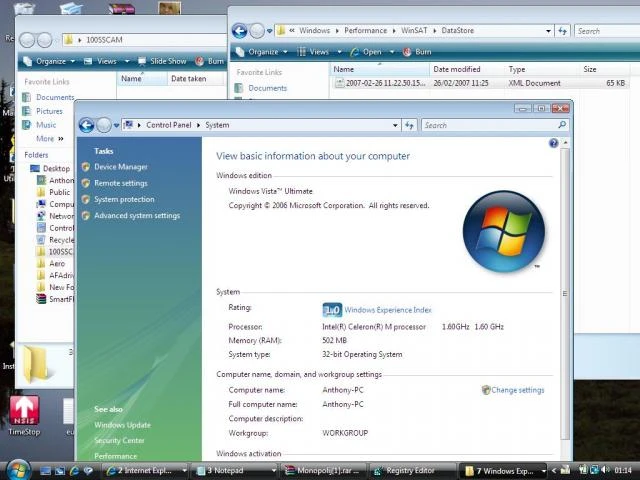Image resolution: width=640 pixels, height=480 pixels.
Task: Open Device Manager task link
Action: [121, 167]
